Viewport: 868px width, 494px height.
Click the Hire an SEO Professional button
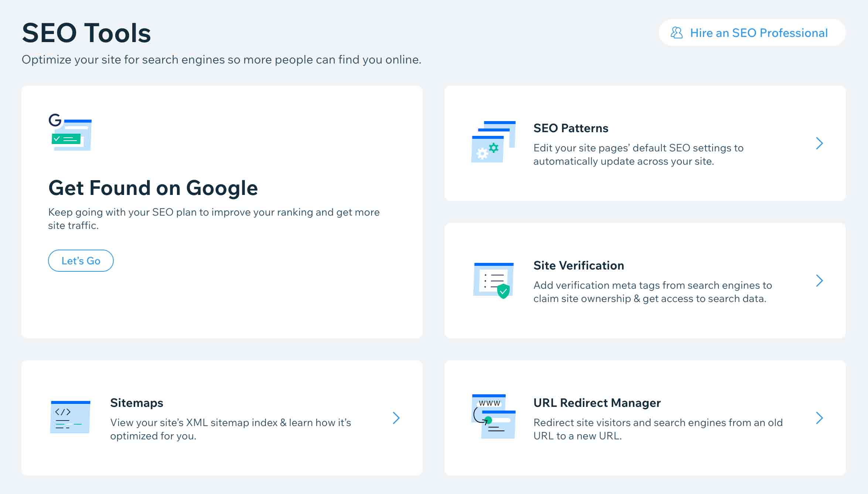click(752, 33)
